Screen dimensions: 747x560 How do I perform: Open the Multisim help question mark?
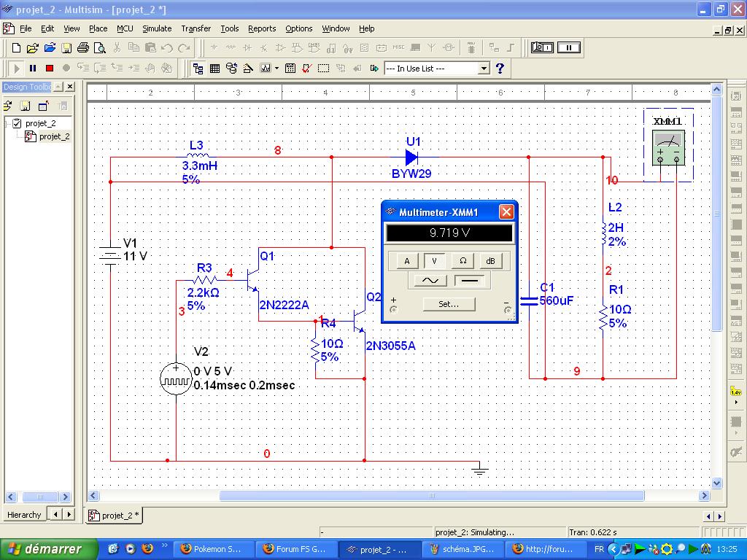(x=500, y=68)
